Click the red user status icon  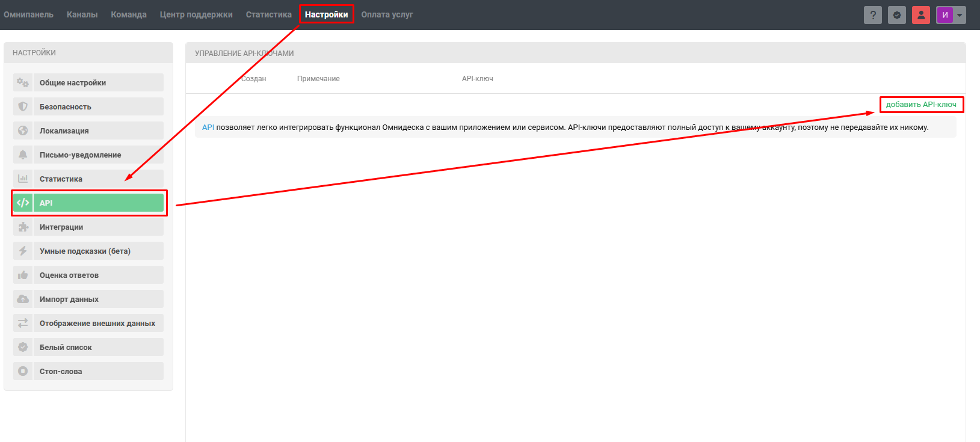920,15
